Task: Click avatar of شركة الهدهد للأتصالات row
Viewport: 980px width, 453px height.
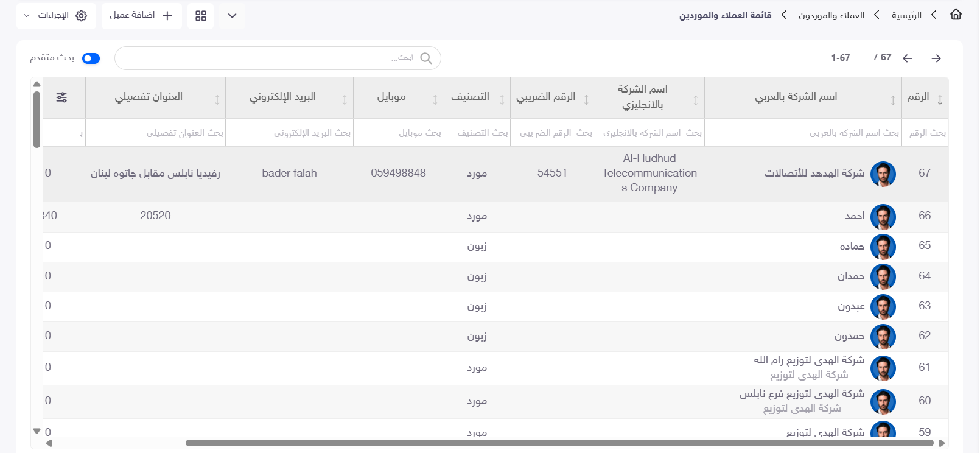Action: [883, 174]
